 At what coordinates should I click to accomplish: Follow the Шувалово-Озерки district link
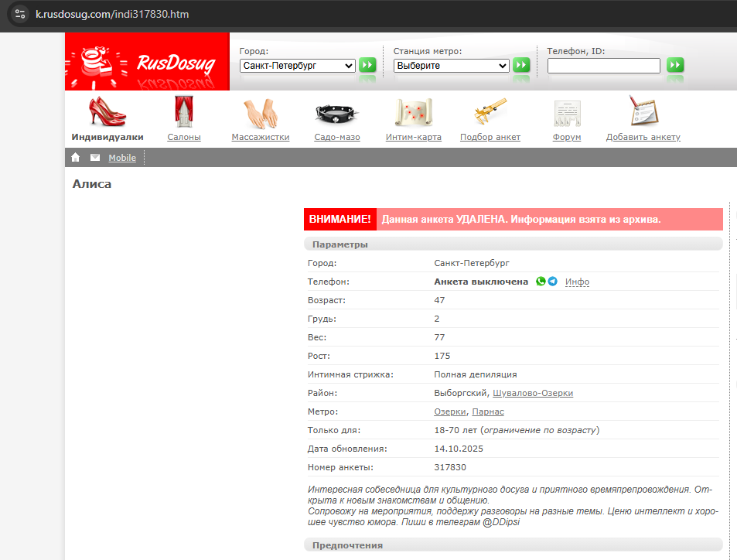pos(533,393)
